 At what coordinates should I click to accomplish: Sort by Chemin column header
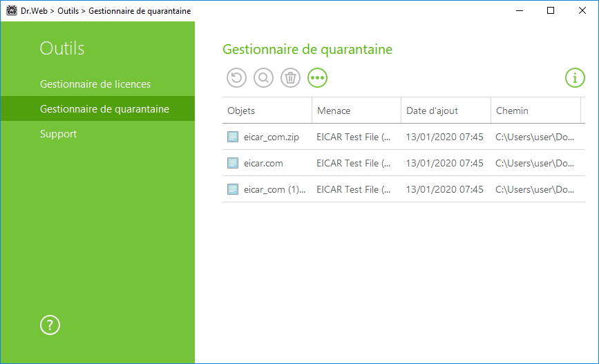(535, 111)
